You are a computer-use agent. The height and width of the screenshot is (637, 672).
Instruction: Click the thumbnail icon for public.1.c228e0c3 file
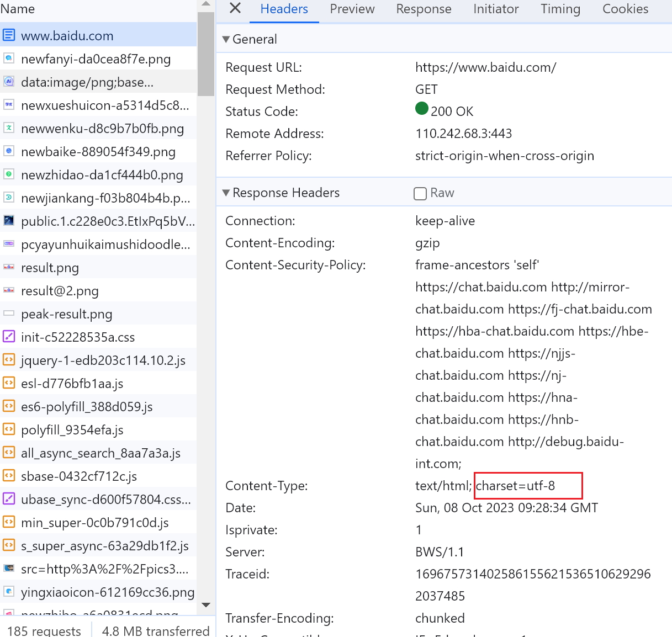[9, 221]
